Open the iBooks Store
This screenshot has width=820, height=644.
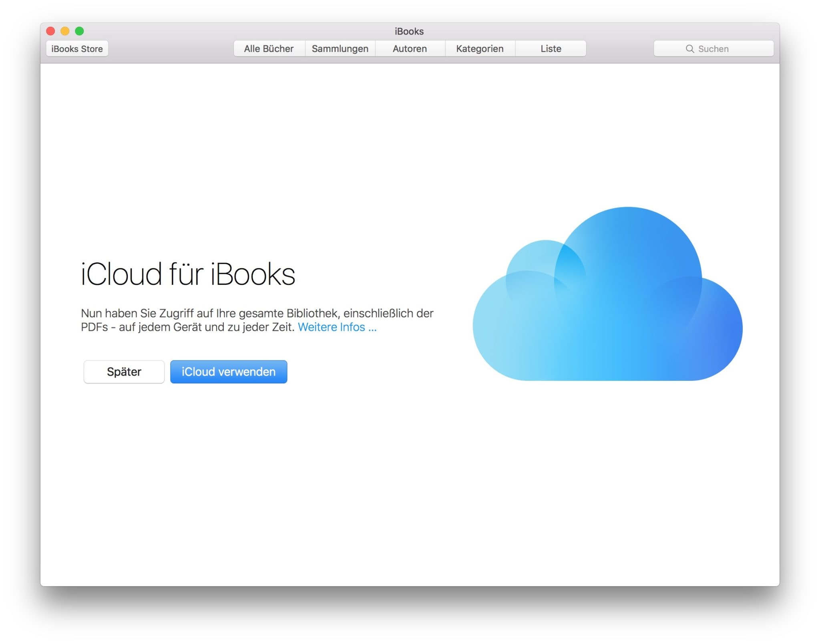(x=77, y=49)
